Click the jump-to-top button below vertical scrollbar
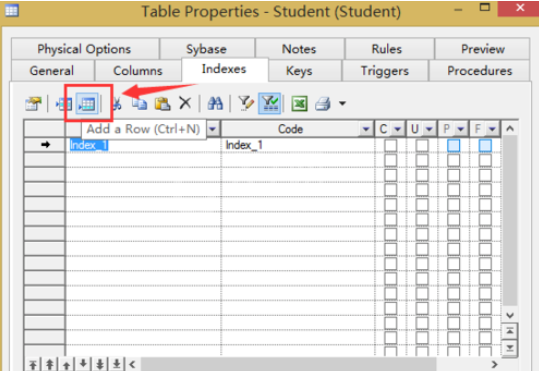This screenshot has height=371, width=539. (510, 331)
